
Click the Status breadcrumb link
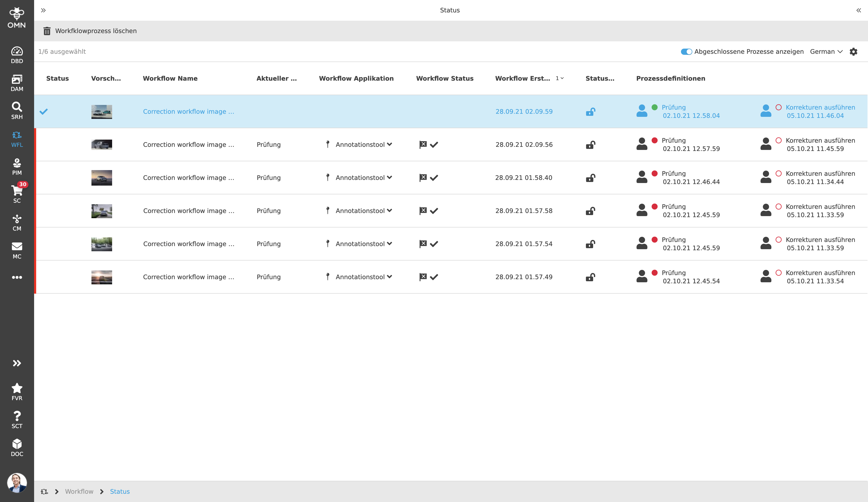click(120, 491)
